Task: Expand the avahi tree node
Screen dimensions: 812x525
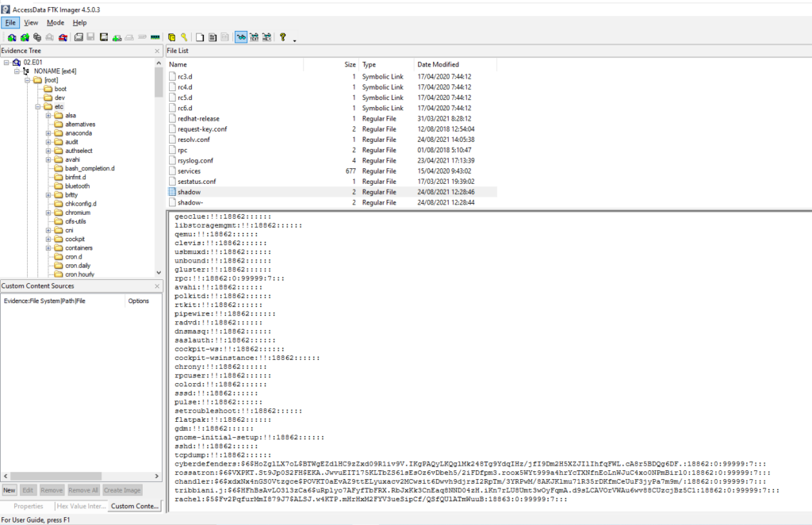Action: coord(48,159)
